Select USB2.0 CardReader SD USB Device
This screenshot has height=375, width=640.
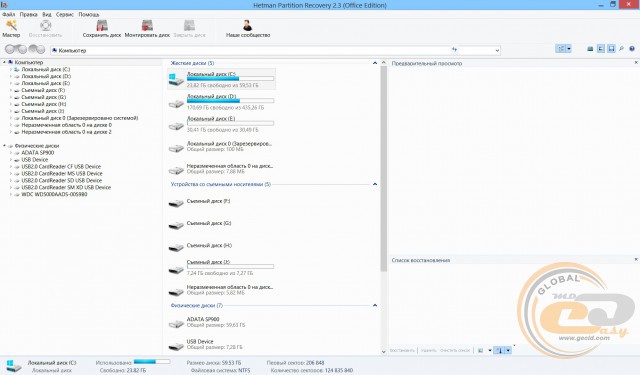click(62, 180)
